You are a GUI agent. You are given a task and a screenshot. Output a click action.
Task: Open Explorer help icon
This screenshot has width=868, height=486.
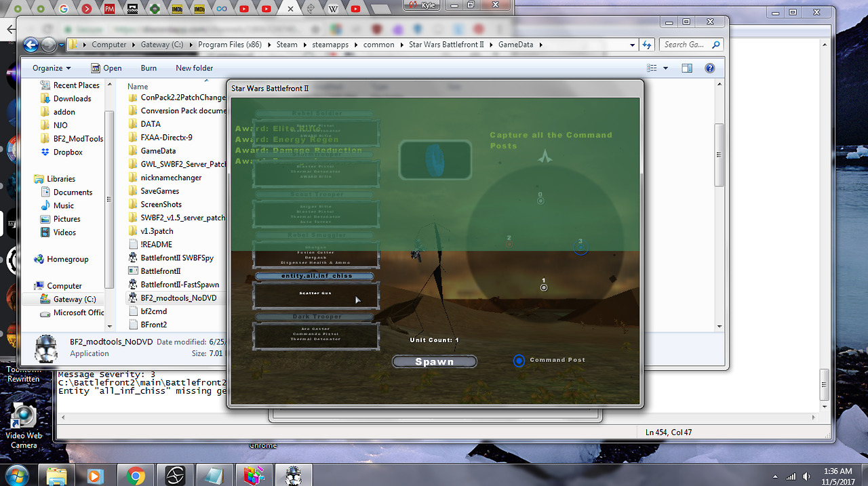[x=709, y=68]
